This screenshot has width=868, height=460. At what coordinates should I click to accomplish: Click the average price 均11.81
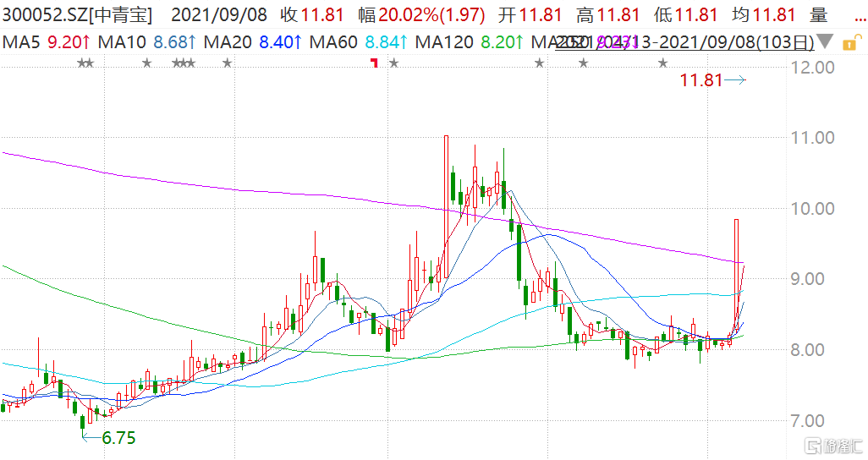tap(764, 15)
